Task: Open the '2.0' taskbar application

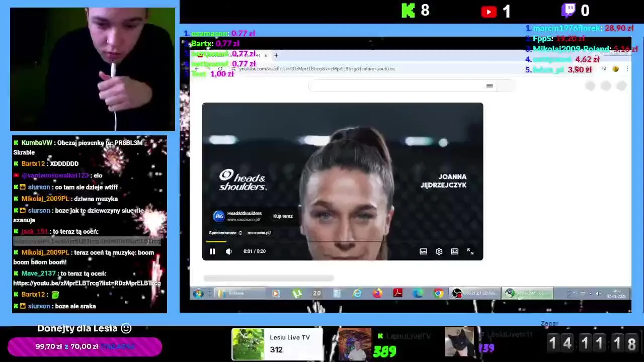Action: tap(316, 293)
